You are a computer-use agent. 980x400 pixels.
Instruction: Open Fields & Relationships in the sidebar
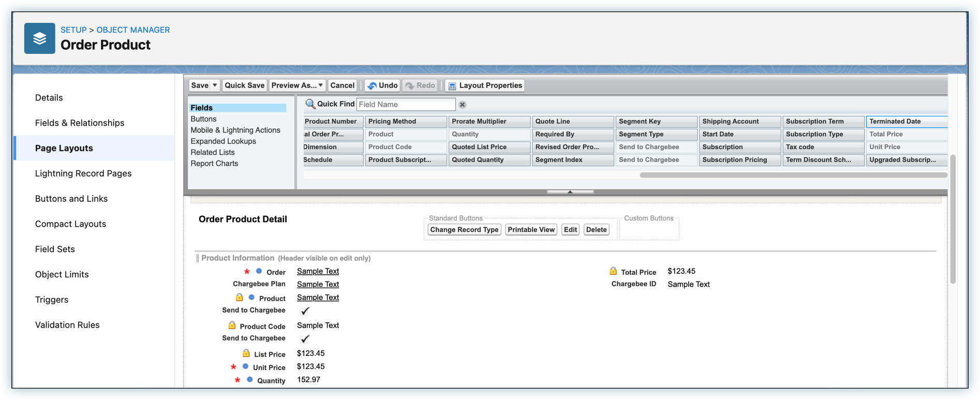[x=80, y=123]
